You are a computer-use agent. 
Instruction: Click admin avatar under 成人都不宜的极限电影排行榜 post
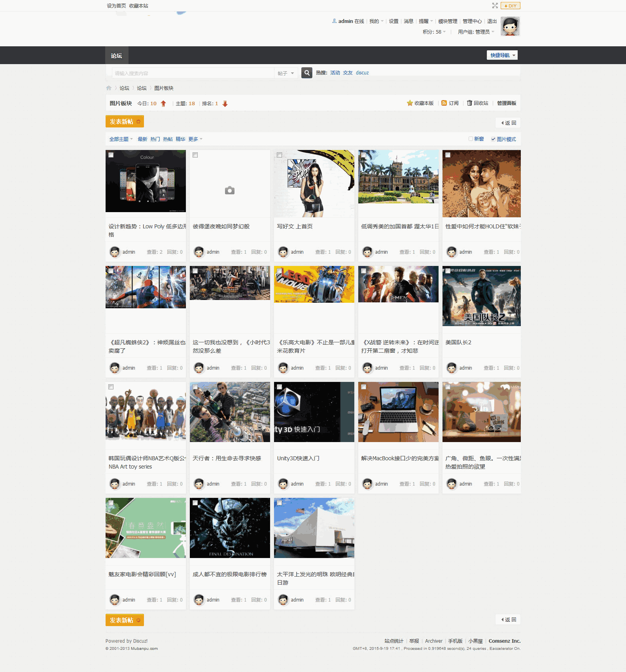click(199, 600)
